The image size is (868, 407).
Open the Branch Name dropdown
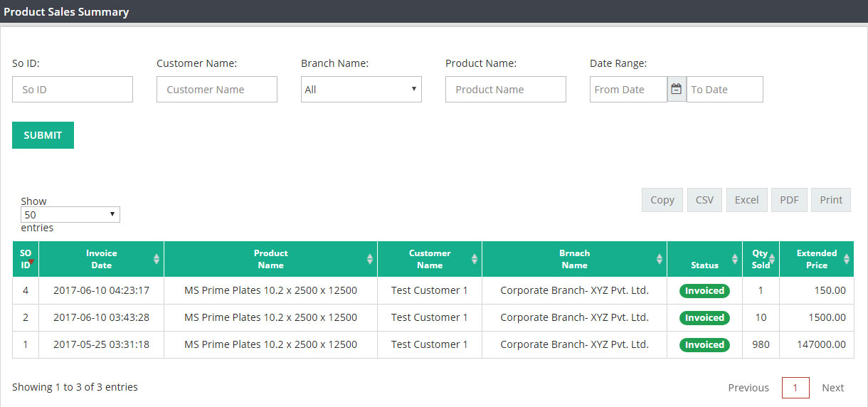(x=361, y=90)
